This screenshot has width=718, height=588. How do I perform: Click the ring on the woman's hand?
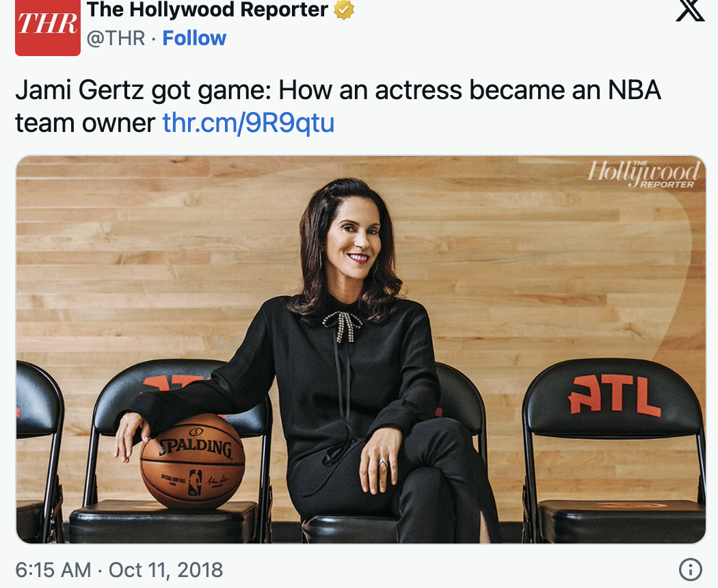point(383,463)
